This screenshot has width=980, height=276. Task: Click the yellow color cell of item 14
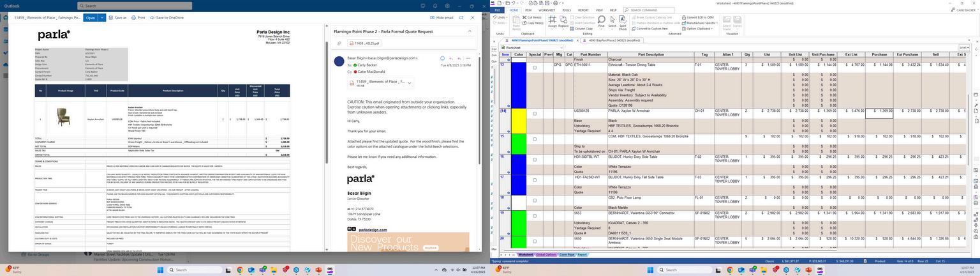519,121
